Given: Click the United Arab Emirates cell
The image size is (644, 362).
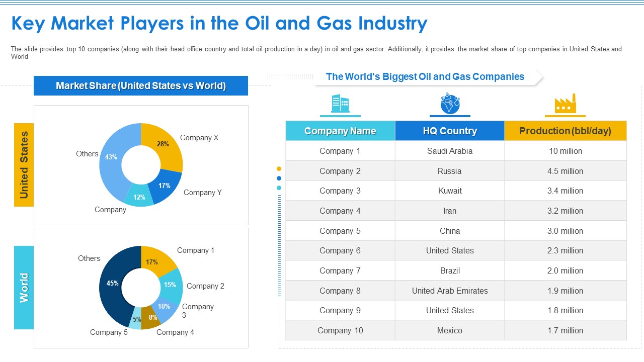Looking at the screenshot, I should (450, 291).
